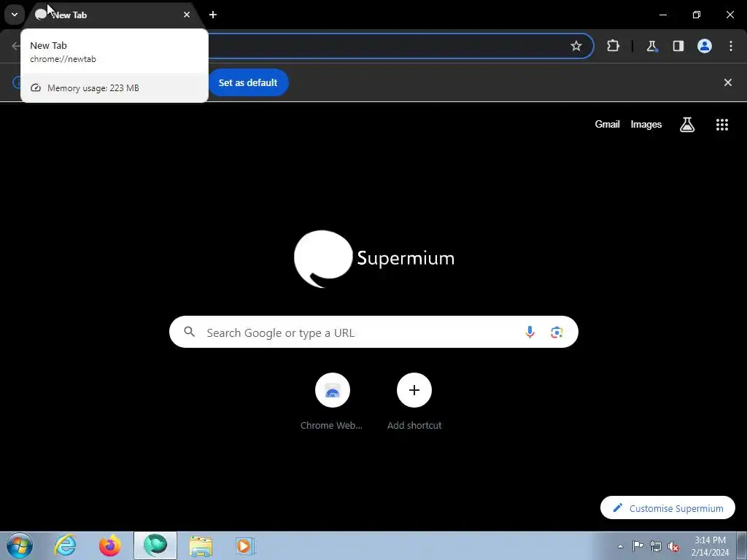Viewport: 747px width, 560px height.
Task: Bookmark this page with star icon
Action: point(576,46)
